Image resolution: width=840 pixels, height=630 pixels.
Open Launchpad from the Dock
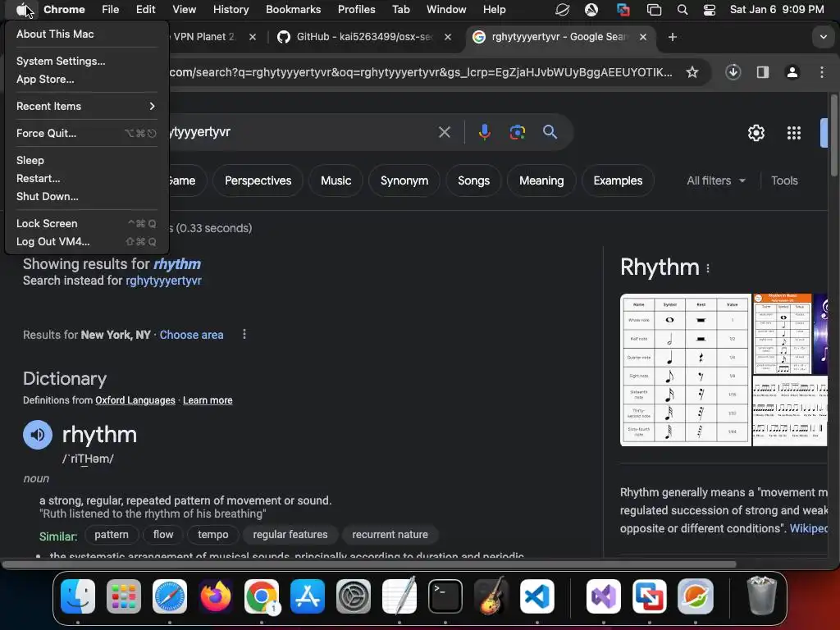click(x=124, y=596)
